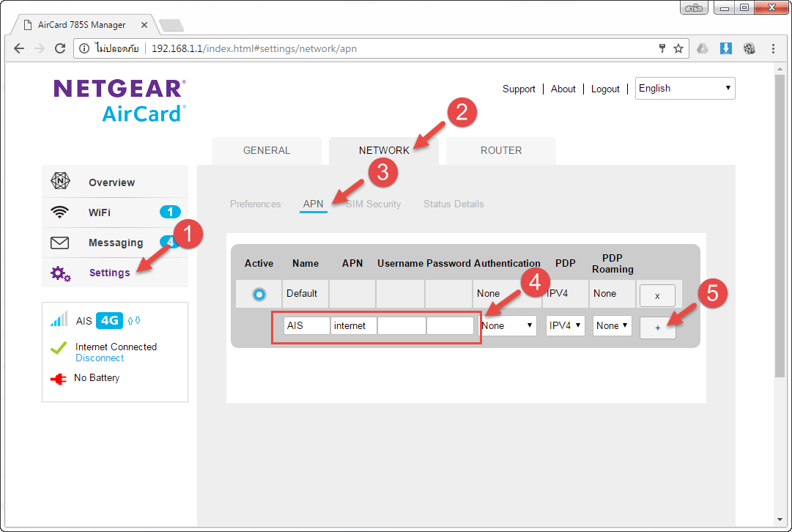Screen dimensions: 792x532
Task: Click the AIS carrier name text
Action: click(84, 321)
